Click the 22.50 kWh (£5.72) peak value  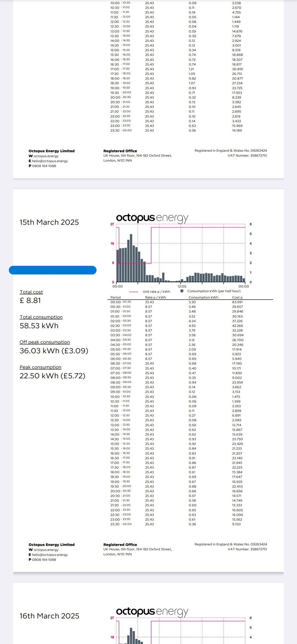click(x=52, y=376)
